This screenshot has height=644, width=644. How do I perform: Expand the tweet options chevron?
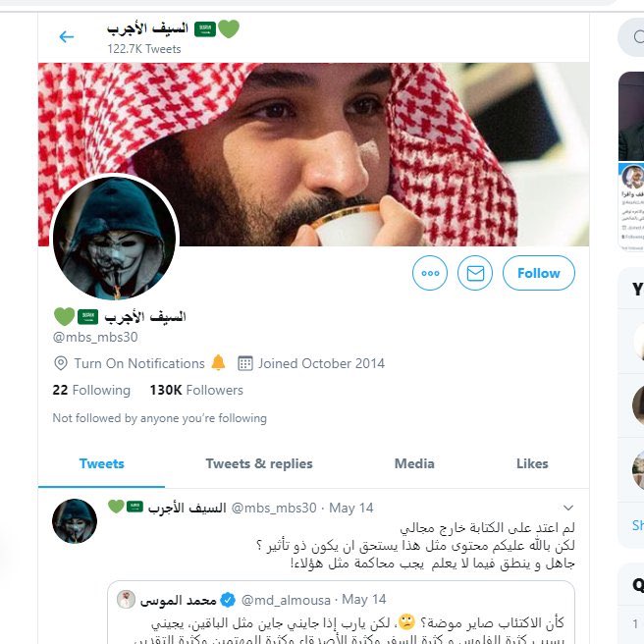[568, 508]
